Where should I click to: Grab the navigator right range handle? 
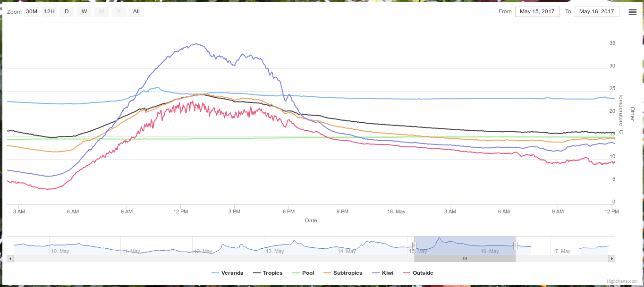[x=515, y=245]
